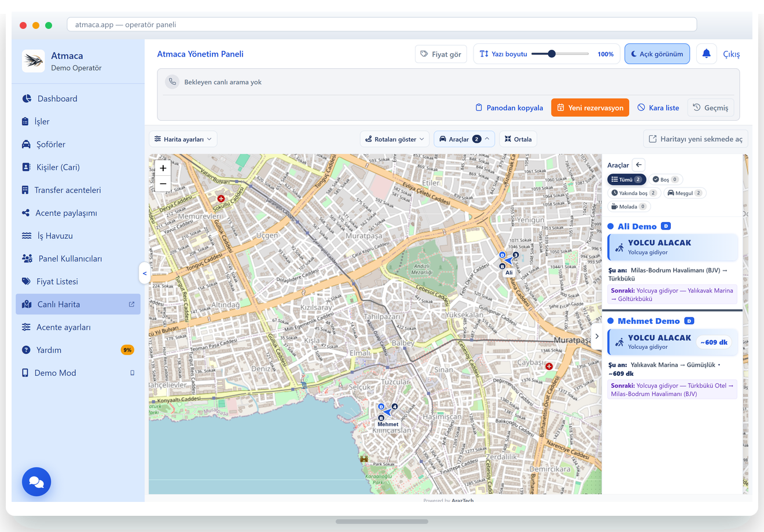
Task: Click the Mehmet Demo YOLCU ALACAK status card
Action: coord(673,342)
